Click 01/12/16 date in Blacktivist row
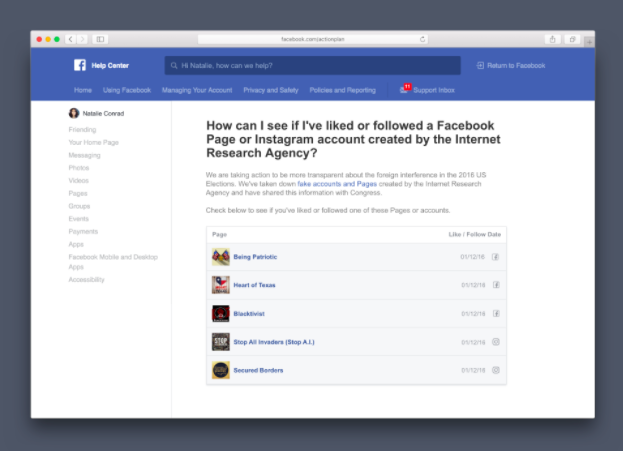 (x=473, y=314)
